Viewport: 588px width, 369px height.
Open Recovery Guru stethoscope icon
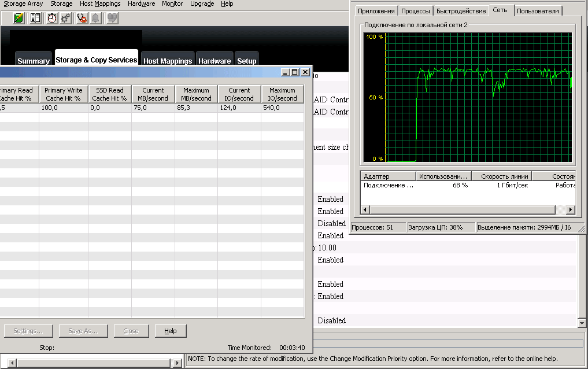(82, 18)
